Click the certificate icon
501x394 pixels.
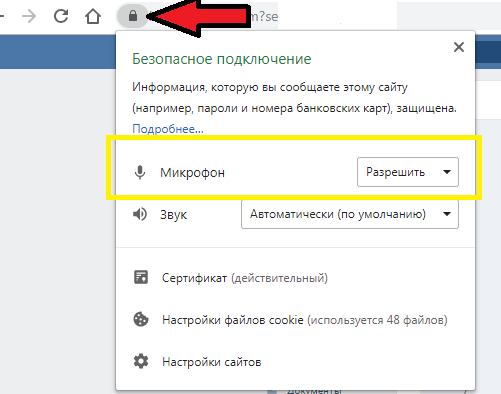141,277
